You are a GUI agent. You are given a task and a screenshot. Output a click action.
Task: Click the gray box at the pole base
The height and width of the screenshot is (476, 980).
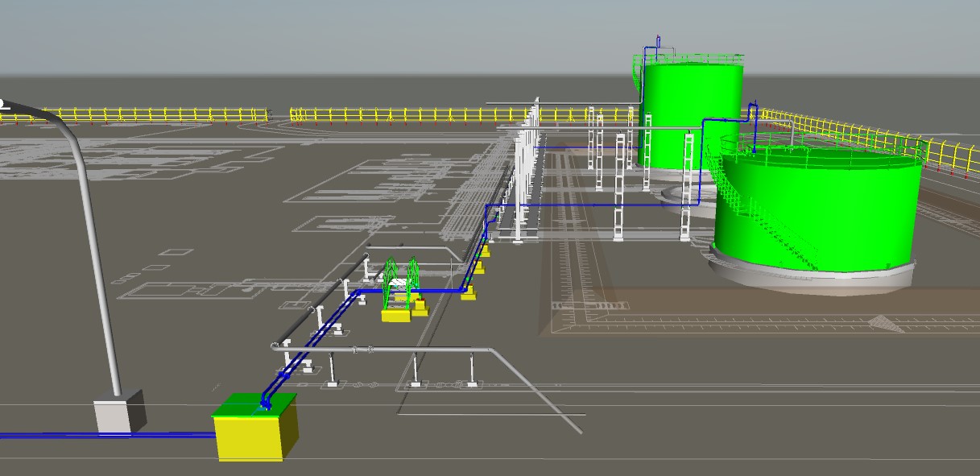113,415
